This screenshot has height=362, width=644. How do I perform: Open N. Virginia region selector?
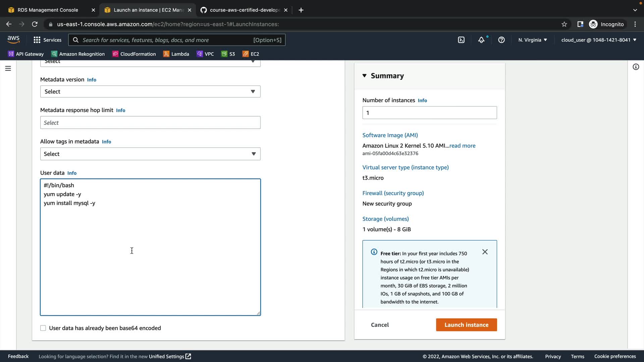pyautogui.click(x=532, y=40)
